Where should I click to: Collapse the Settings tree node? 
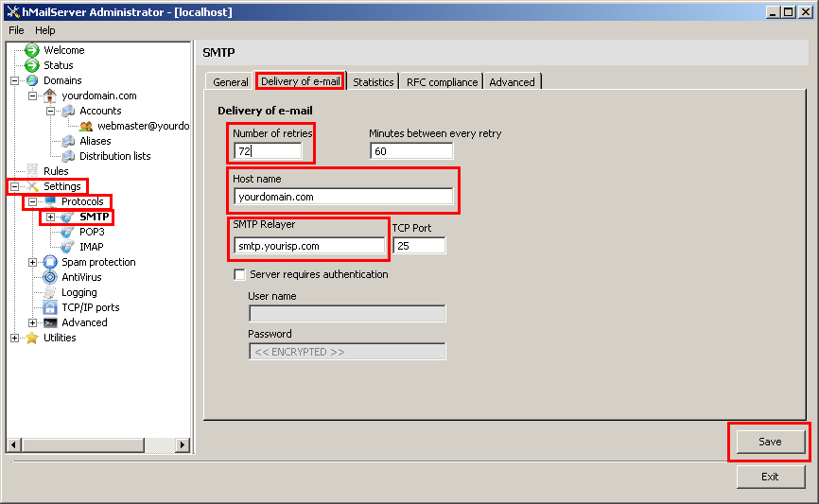pos(14,186)
